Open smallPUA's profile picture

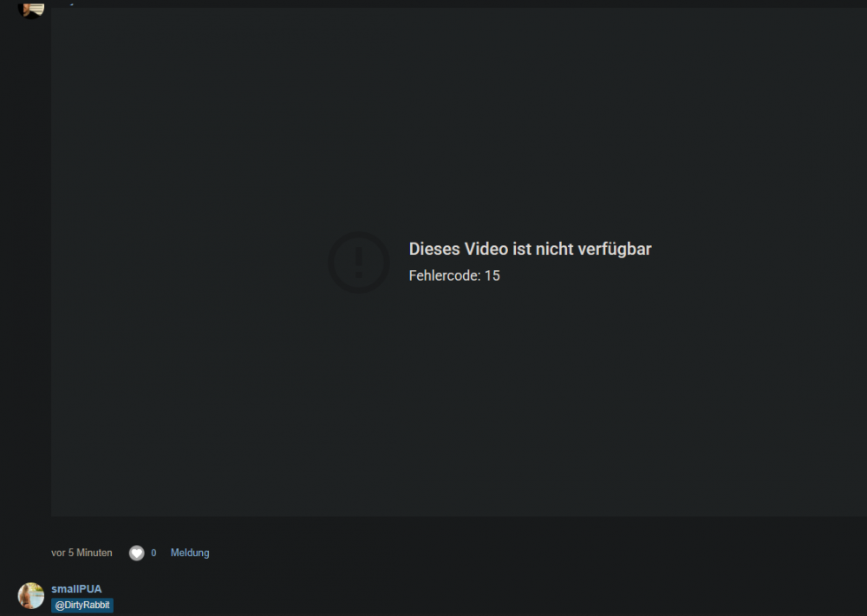(31, 596)
